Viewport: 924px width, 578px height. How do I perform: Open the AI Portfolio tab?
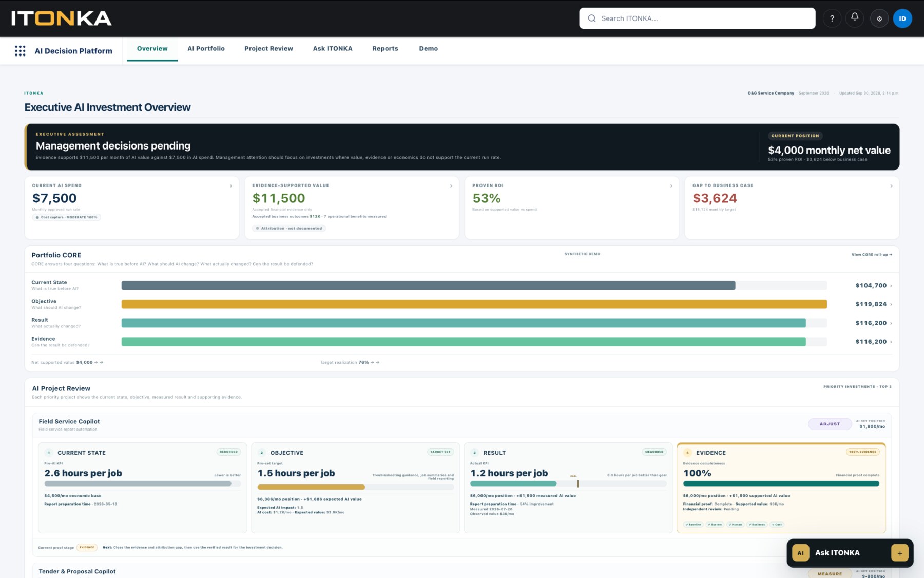(206, 49)
